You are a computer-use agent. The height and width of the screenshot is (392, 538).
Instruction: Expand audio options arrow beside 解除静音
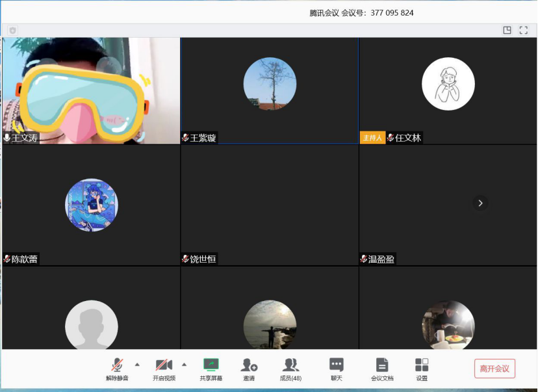coord(137,364)
